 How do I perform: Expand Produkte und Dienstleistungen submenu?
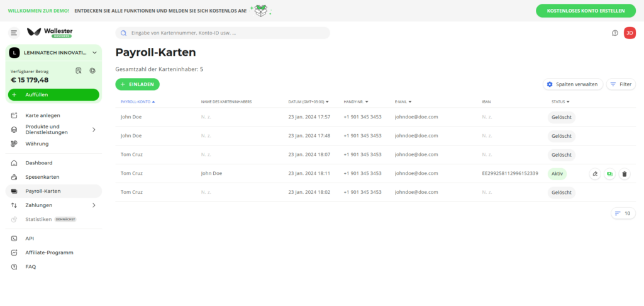(94, 130)
